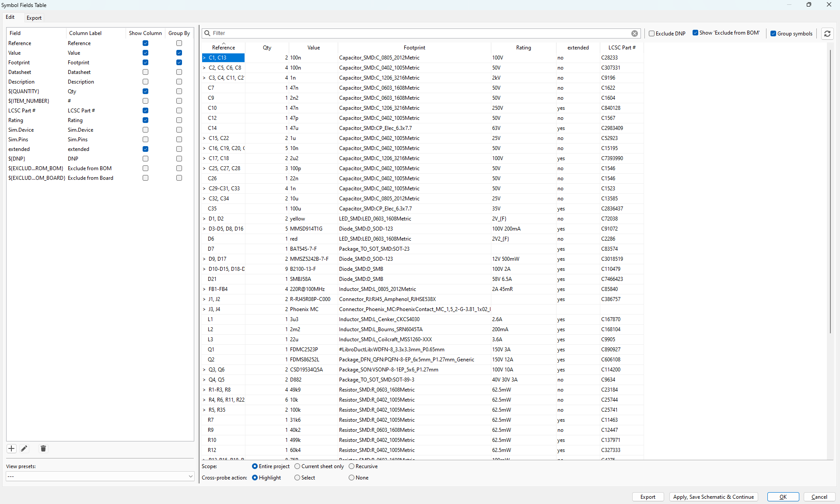Click the value cell CSD19534Q5A
840x504 pixels.
[313, 370]
